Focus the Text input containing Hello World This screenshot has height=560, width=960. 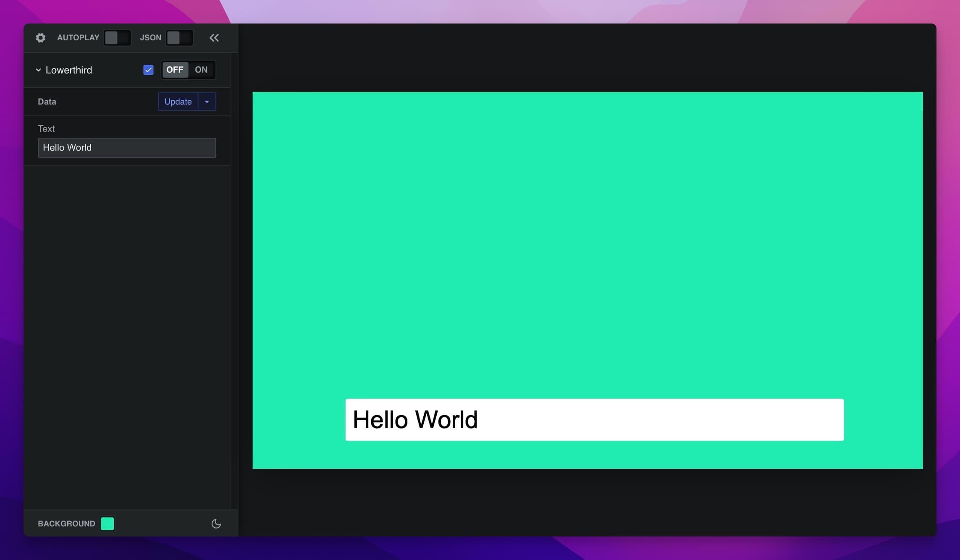pyautogui.click(x=127, y=148)
